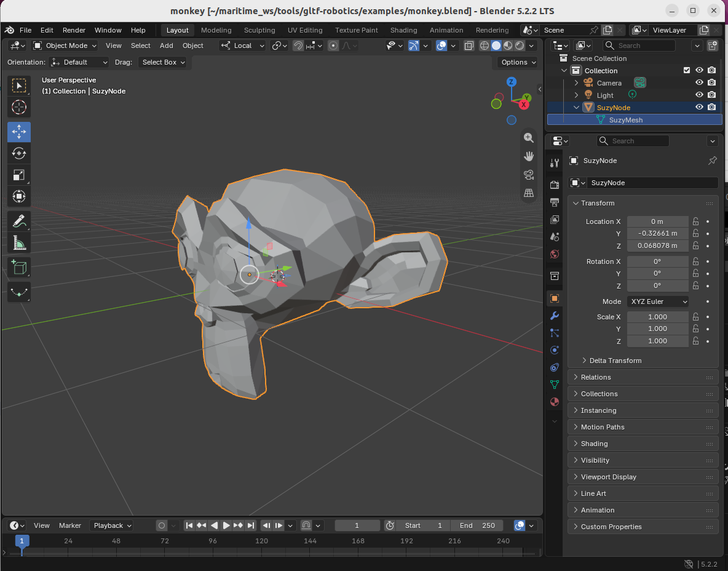The width and height of the screenshot is (728, 571).
Task: Hide Camera in viewport via eye icon
Action: click(x=699, y=82)
